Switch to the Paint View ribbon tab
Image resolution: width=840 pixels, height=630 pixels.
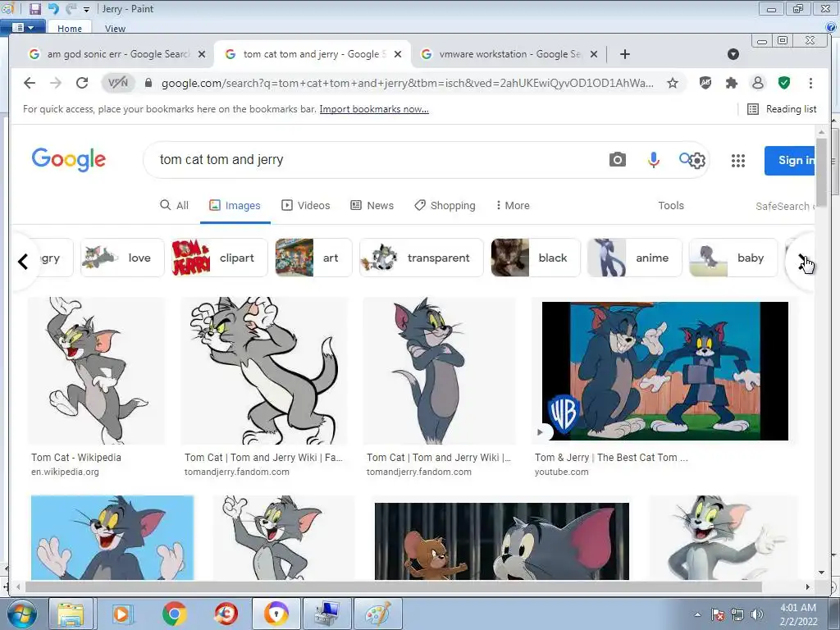pos(115,29)
